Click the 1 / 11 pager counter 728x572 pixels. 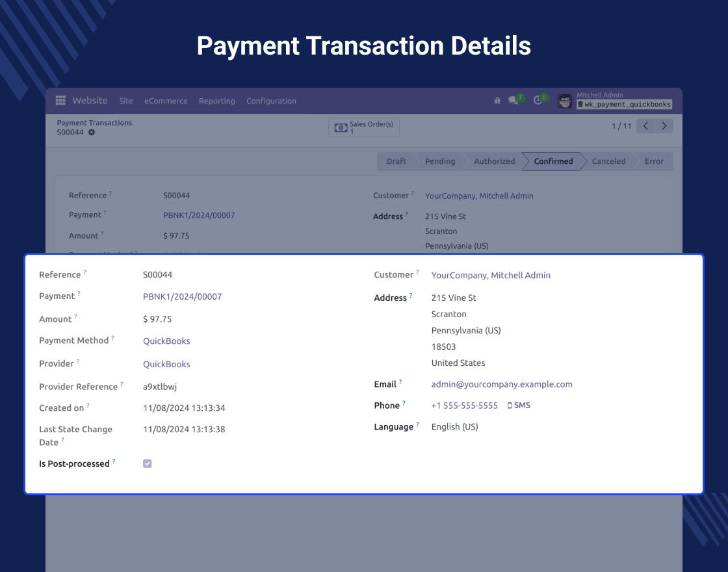[x=621, y=126]
